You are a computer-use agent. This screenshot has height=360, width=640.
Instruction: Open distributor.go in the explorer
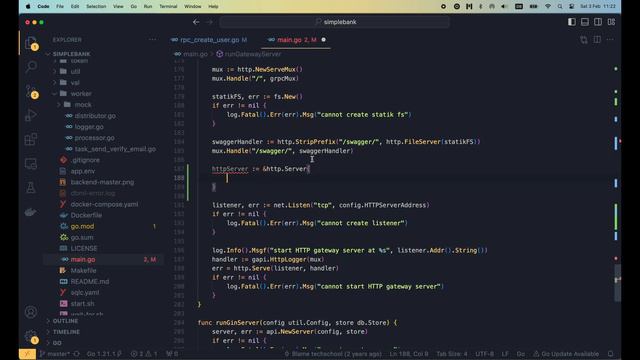[95, 116]
